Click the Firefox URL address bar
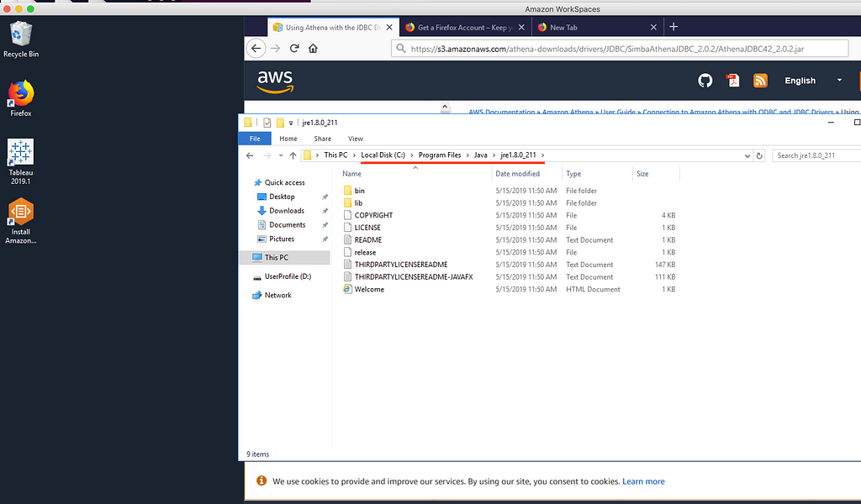Screen dimensions: 861x504 pos(621,49)
